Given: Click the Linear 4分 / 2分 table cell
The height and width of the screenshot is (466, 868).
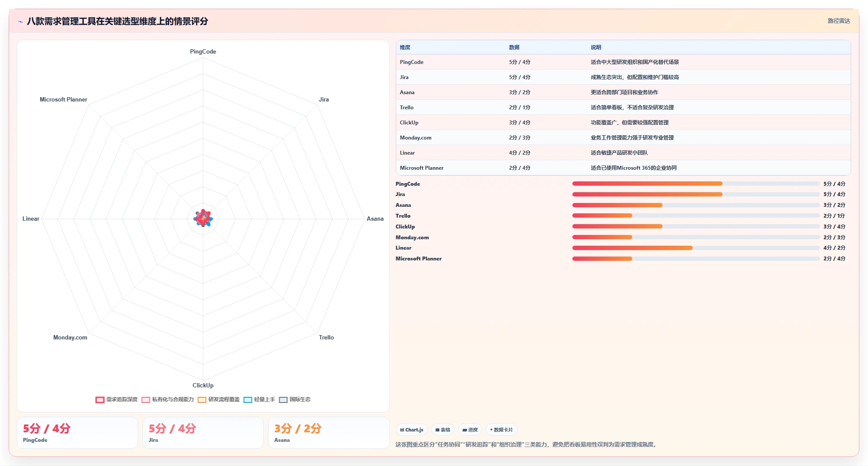Looking at the screenshot, I should tap(520, 153).
